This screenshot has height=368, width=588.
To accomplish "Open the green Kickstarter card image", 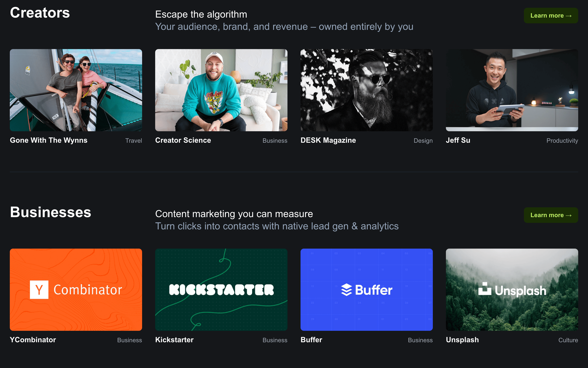I will (221, 290).
